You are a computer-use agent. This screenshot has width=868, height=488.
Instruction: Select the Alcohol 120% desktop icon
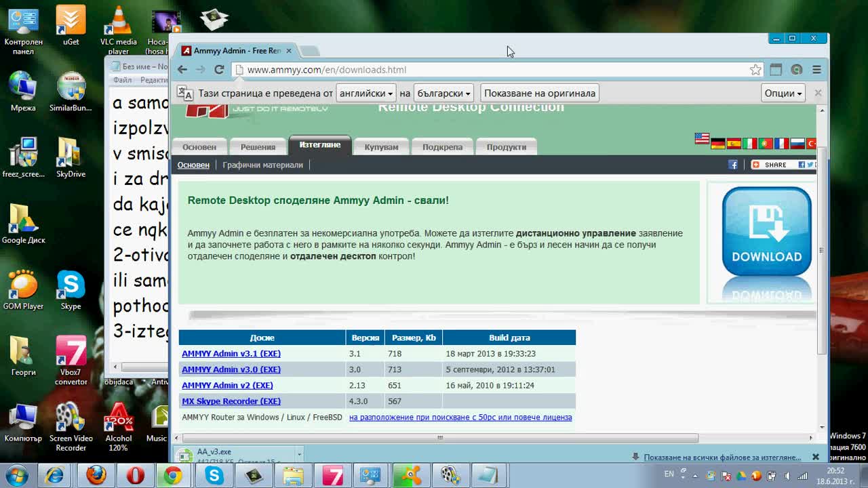click(119, 426)
